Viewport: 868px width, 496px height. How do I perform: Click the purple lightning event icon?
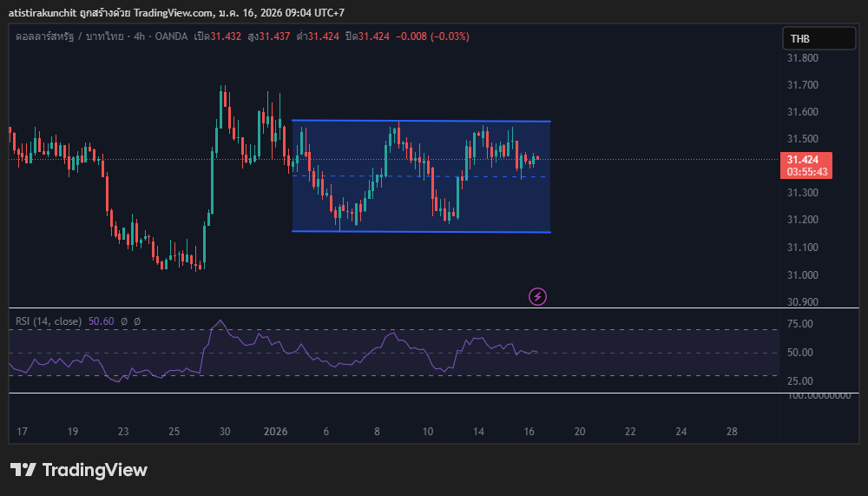[x=537, y=297]
